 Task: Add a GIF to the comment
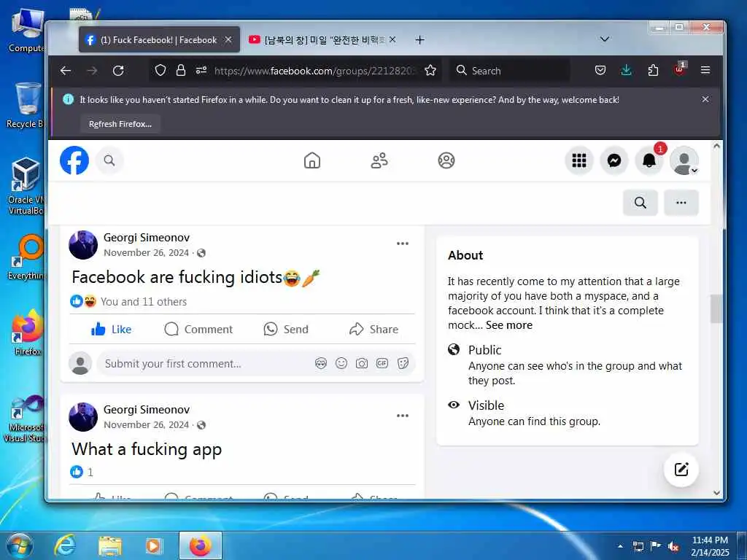pyautogui.click(x=382, y=364)
